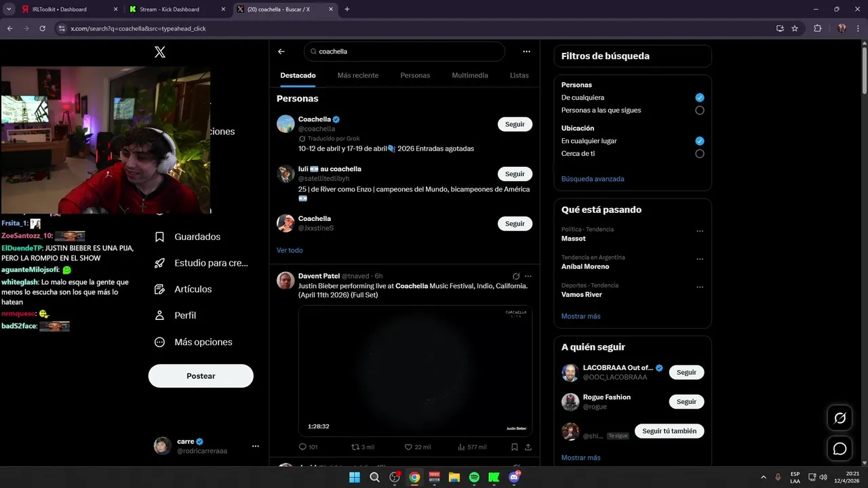Select Cerca de ti location filter

[x=700, y=154]
